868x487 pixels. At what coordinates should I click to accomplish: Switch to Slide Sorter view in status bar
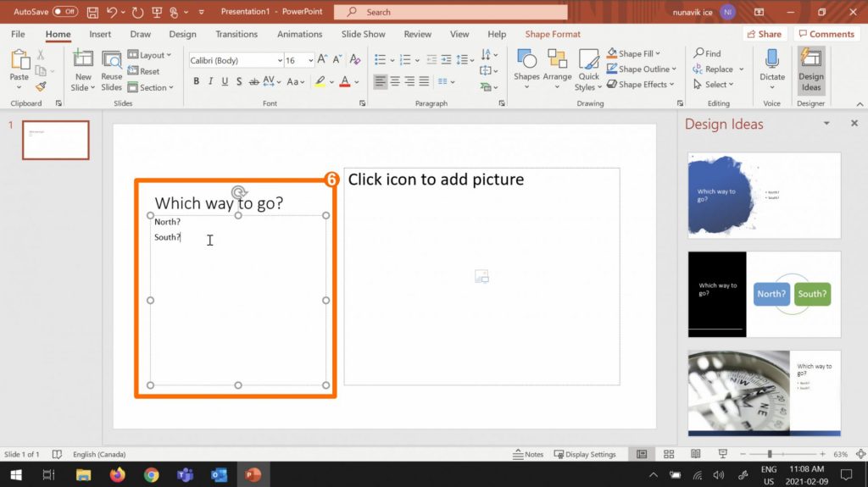click(669, 454)
